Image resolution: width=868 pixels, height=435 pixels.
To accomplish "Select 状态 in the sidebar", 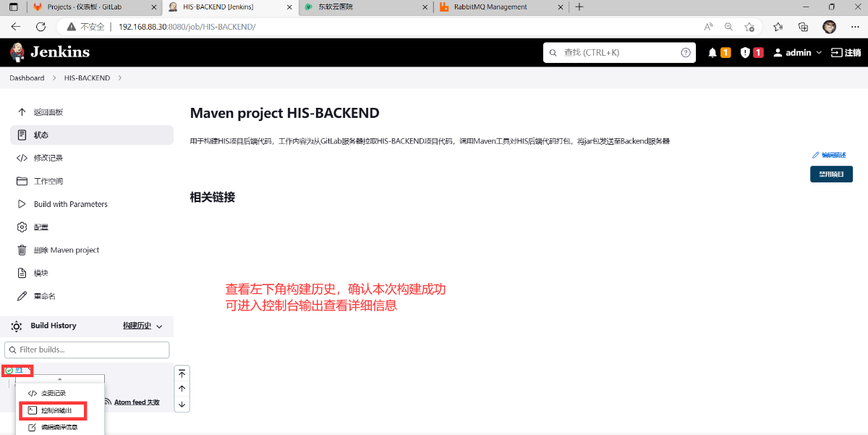I will point(92,135).
